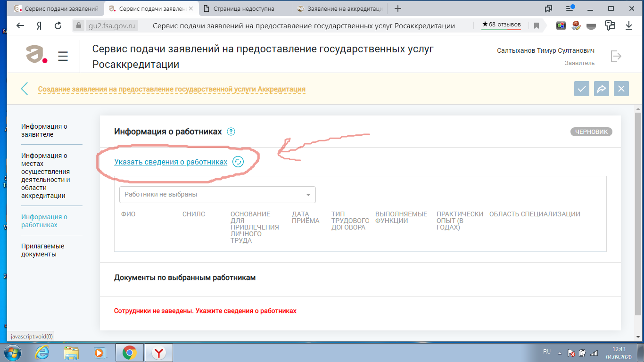This screenshot has width=644, height=362.
Task: Click the Rosakkreditatsiya logo icon
Action: (x=37, y=55)
